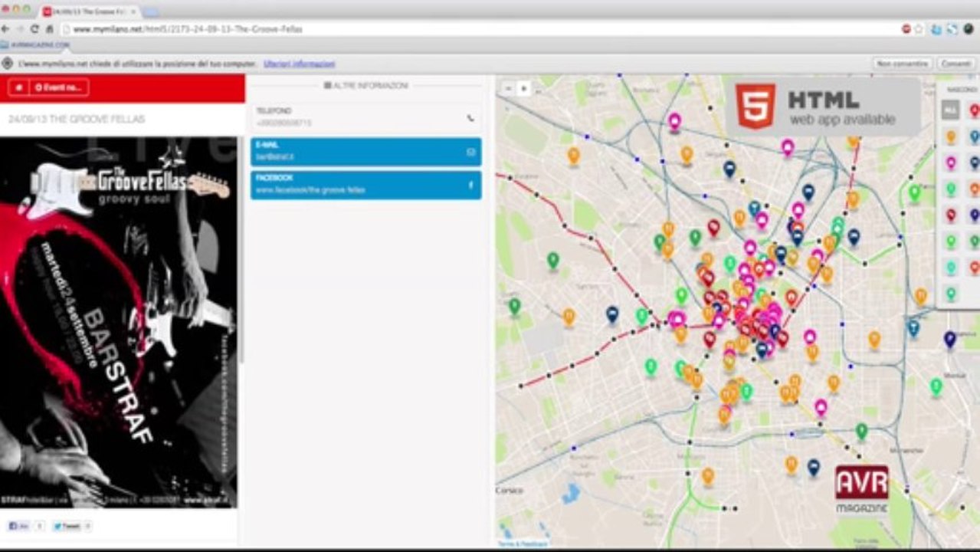Screen dimensions: 980x552
Task: Click orange pin left of navy pin near AVR
Action: coord(792,464)
